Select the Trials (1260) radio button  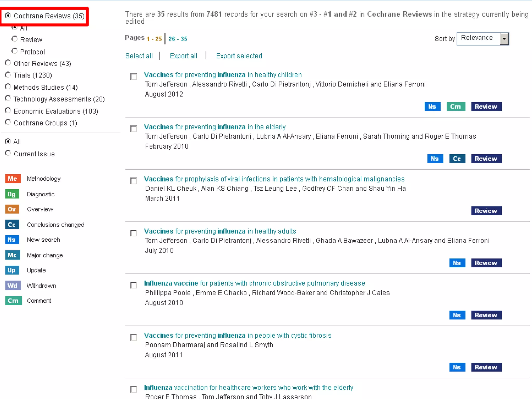click(x=8, y=75)
